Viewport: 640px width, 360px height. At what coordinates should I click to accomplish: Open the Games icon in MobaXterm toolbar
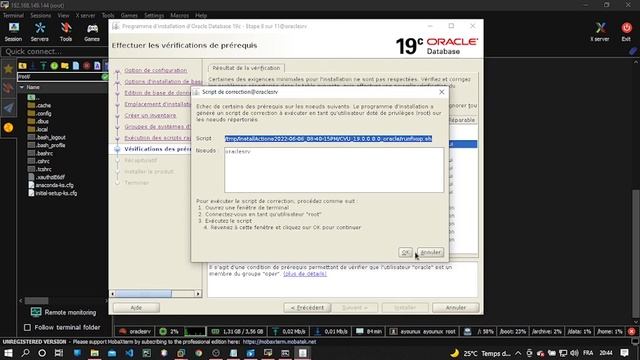(92, 32)
